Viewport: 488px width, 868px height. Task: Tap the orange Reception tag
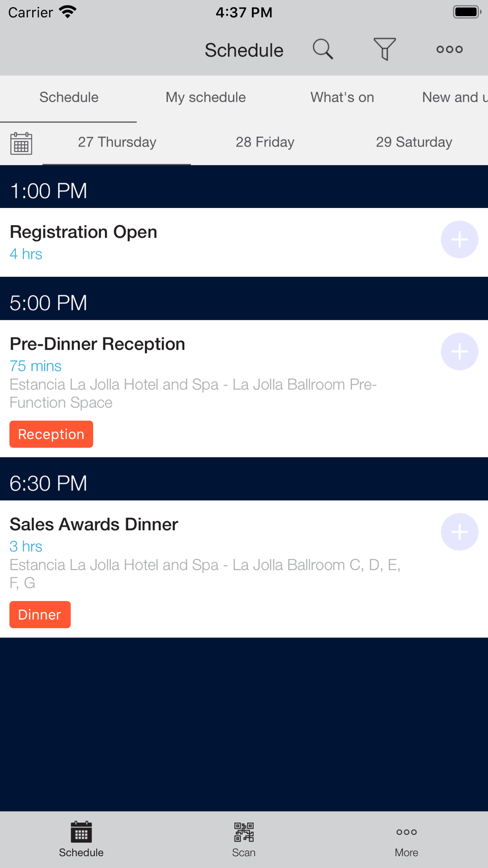pyautogui.click(x=51, y=434)
